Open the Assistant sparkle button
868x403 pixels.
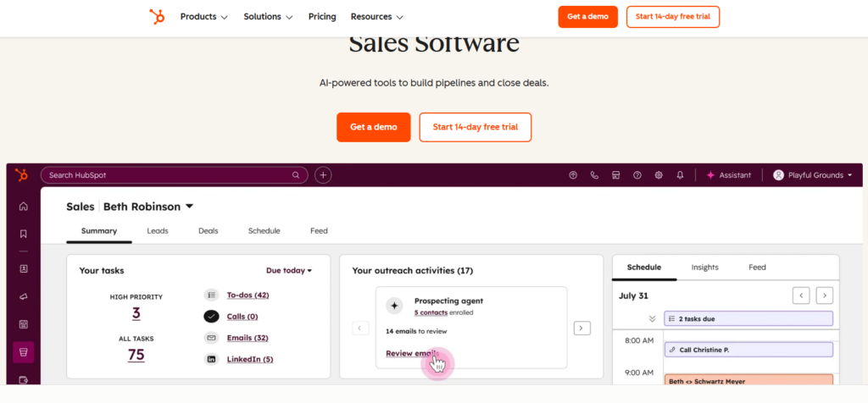coord(728,175)
